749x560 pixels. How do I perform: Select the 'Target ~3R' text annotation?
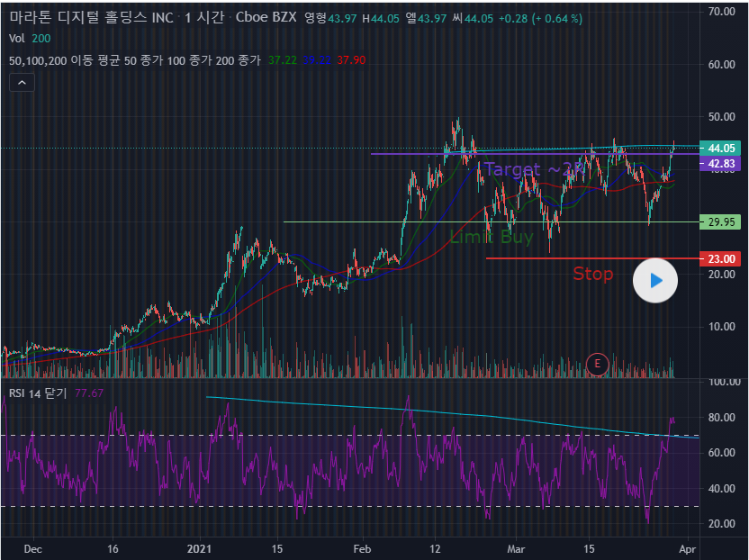point(533,169)
